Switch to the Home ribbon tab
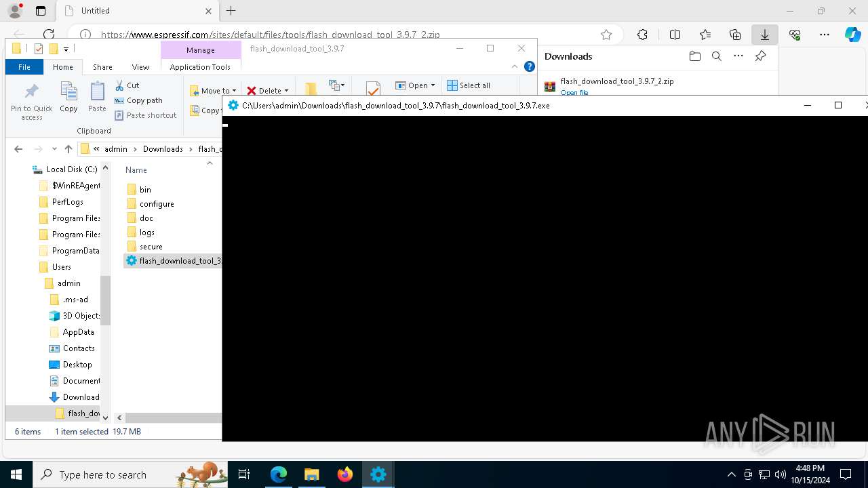The width and height of the screenshot is (868, 488). point(63,67)
